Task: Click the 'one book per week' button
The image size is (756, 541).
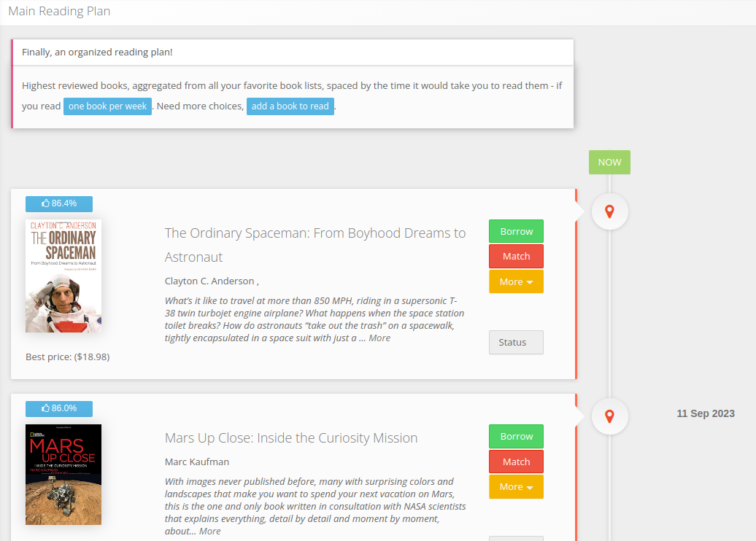Action: [107, 106]
